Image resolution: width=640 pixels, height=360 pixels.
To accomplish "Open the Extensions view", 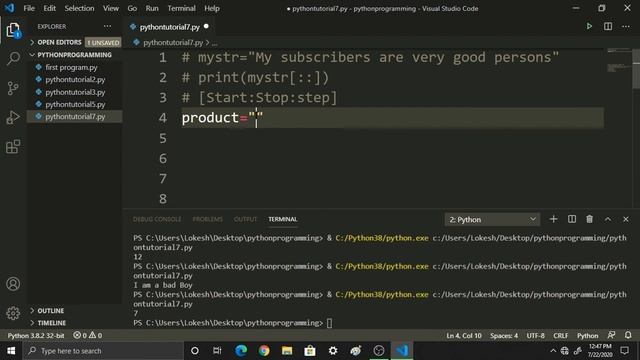I will click(13, 147).
